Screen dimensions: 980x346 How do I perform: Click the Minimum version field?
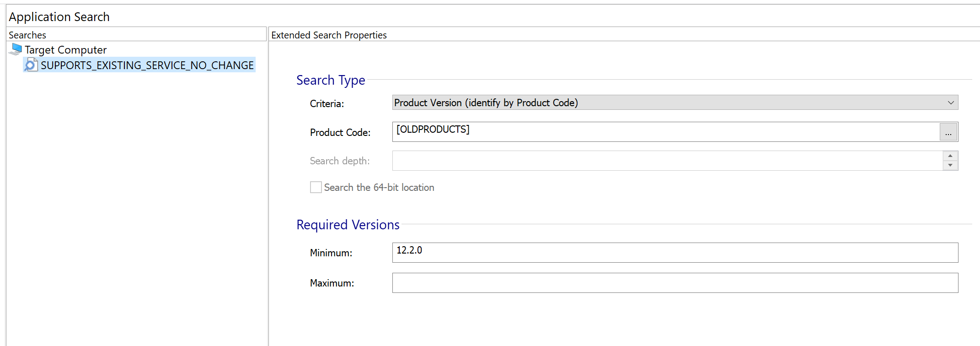click(675, 253)
